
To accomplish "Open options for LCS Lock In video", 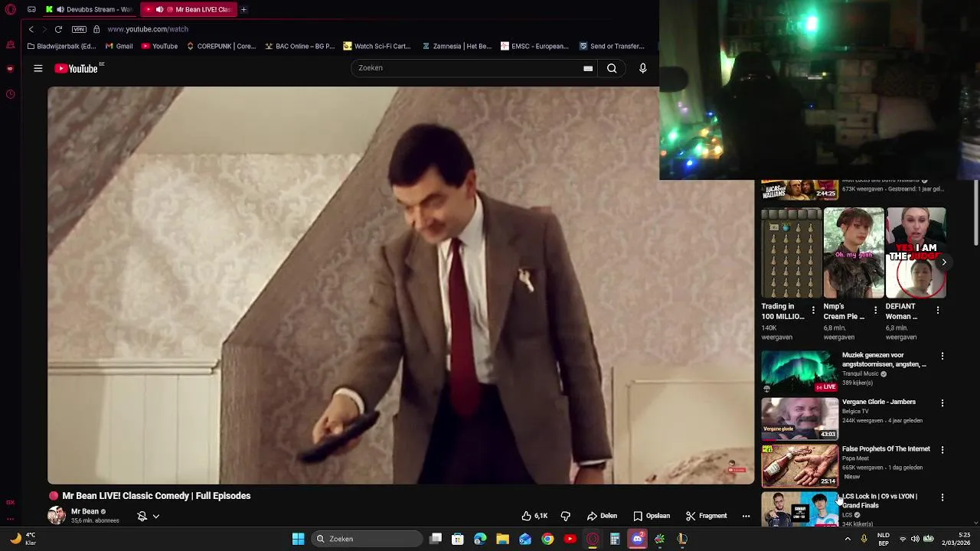I will (942, 497).
